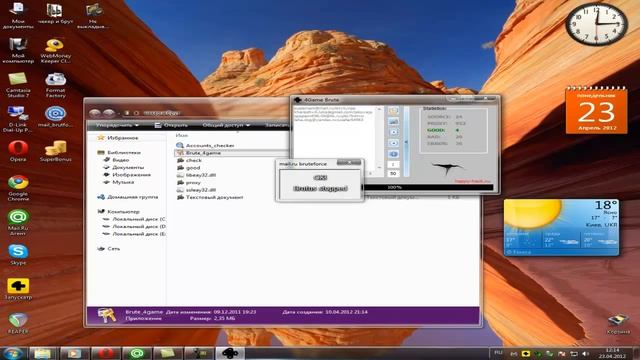The image size is (640, 360).
Task: Click the folder icon button in 4Game Brute
Action: [393, 111]
